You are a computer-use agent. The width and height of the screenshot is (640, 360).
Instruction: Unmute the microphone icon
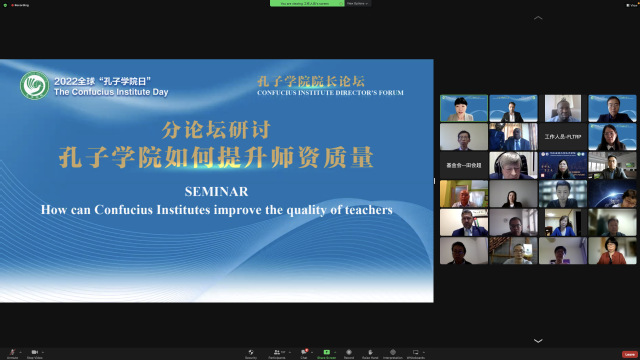point(12,352)
